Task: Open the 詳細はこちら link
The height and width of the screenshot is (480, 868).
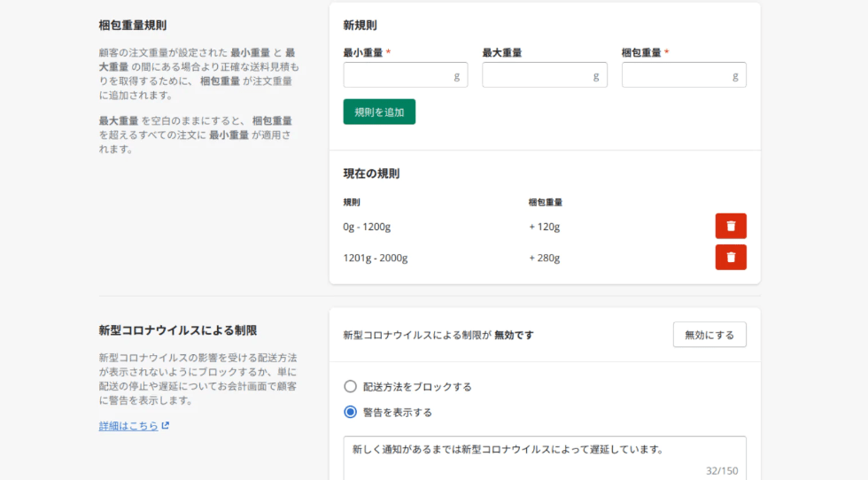Action: pyautogui.click(x=128, y=426)
